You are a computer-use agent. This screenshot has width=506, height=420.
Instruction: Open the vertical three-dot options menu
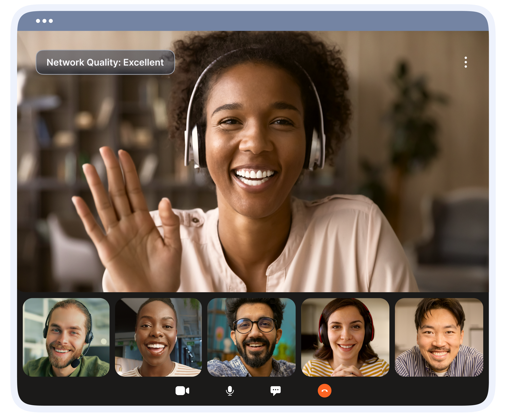466,62
